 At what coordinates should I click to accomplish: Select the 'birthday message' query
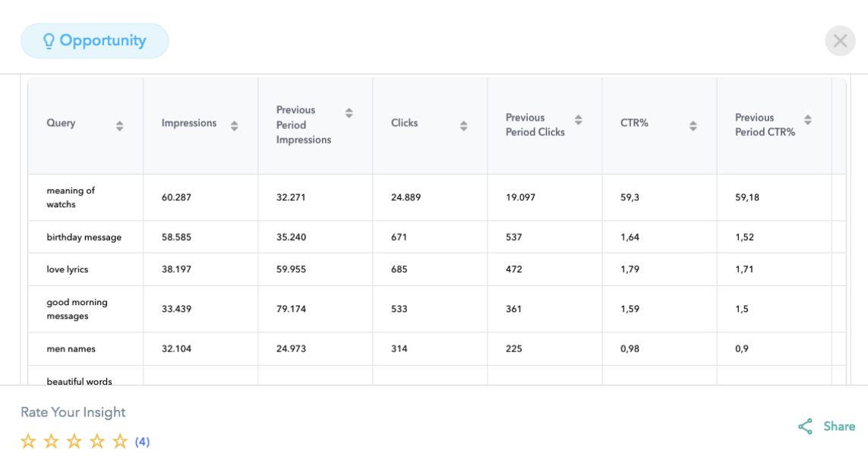[x=84, y=238]
